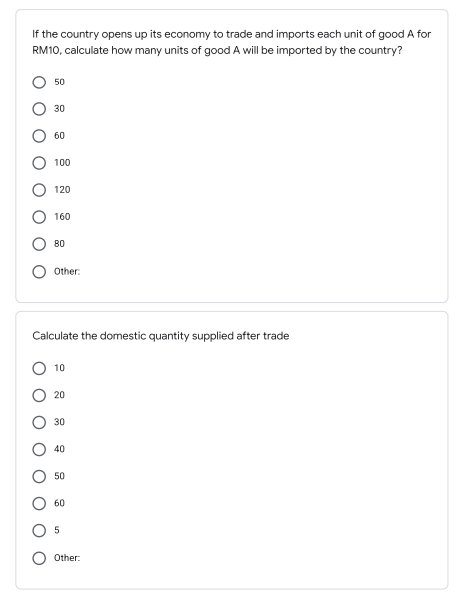Select 10 for domestic quantity supplied
The image size is (461, 609).
click(x=39, y=368)
